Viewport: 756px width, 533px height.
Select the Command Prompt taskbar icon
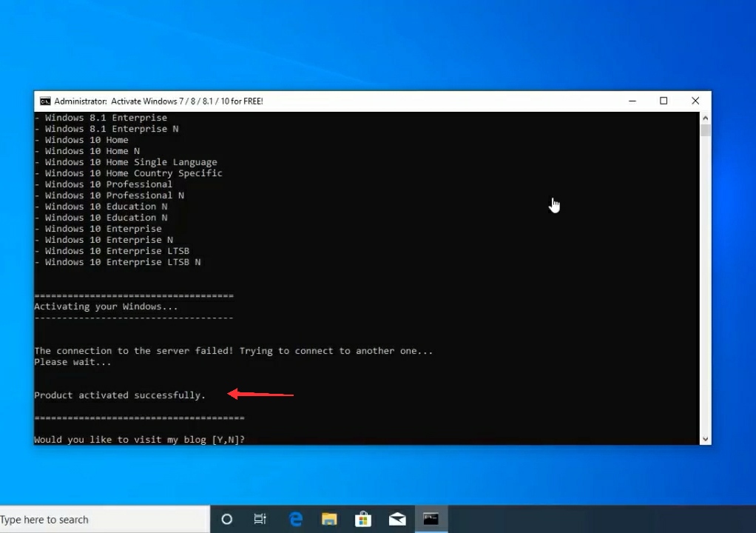coord(431,519)
